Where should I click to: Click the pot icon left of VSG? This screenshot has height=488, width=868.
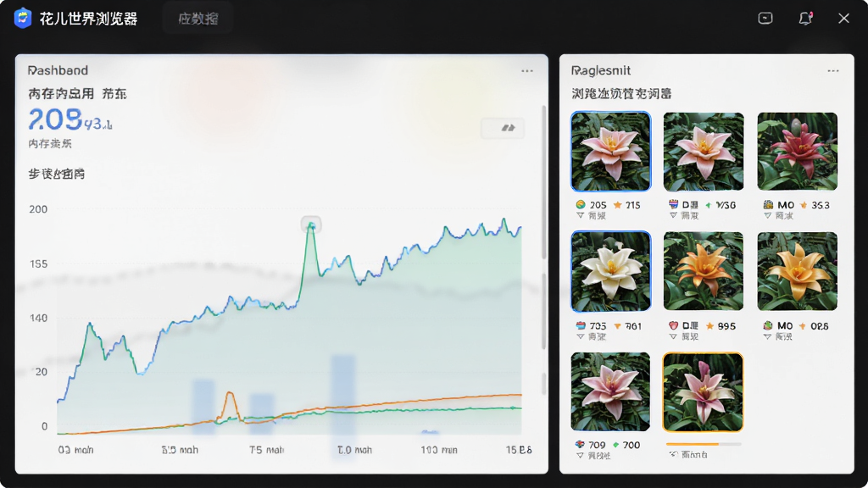pyautogui.click(x=673, y=205)
